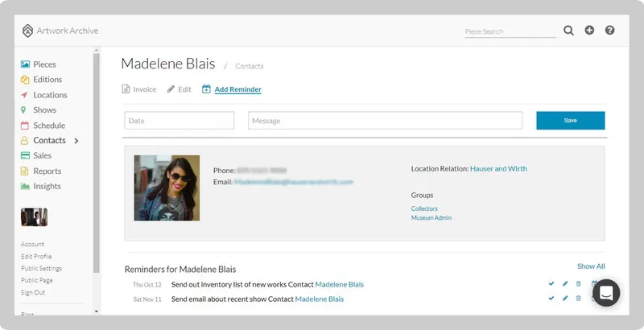Open the Reports document icon
644x330 pixels.
point(25,171)
